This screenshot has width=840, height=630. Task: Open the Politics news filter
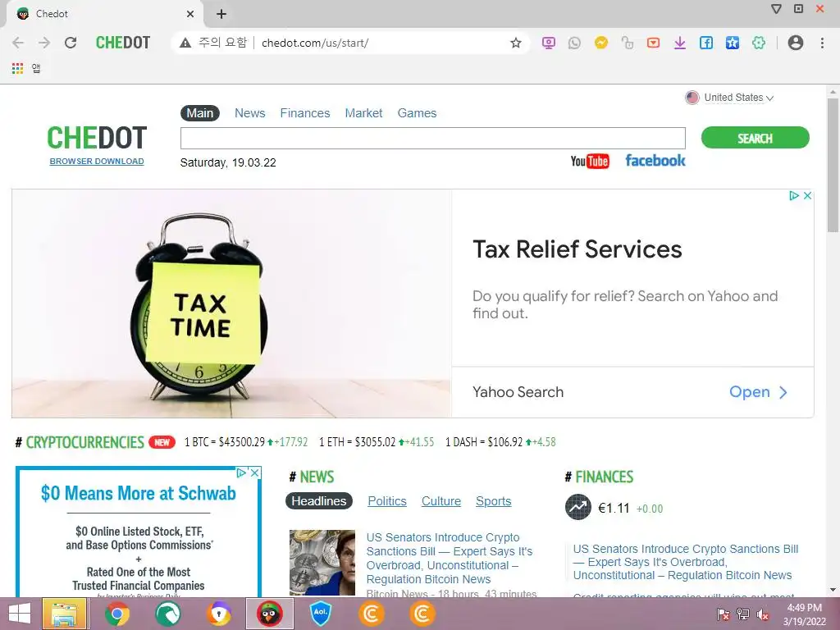[x=387, y=501]
